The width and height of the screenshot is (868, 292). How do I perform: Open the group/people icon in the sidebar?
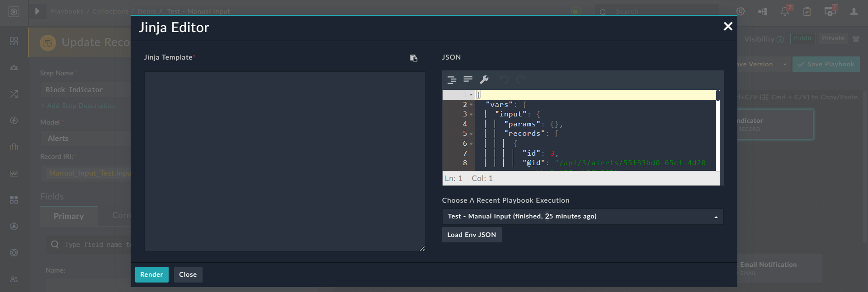14,68
